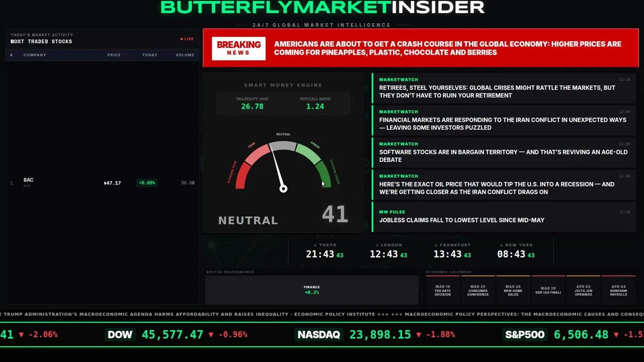Image resolution: width=644 pixels, height=362 pixels.
Task: Click the MOST TRADED STOCKS heading
Action: [41, 42]
